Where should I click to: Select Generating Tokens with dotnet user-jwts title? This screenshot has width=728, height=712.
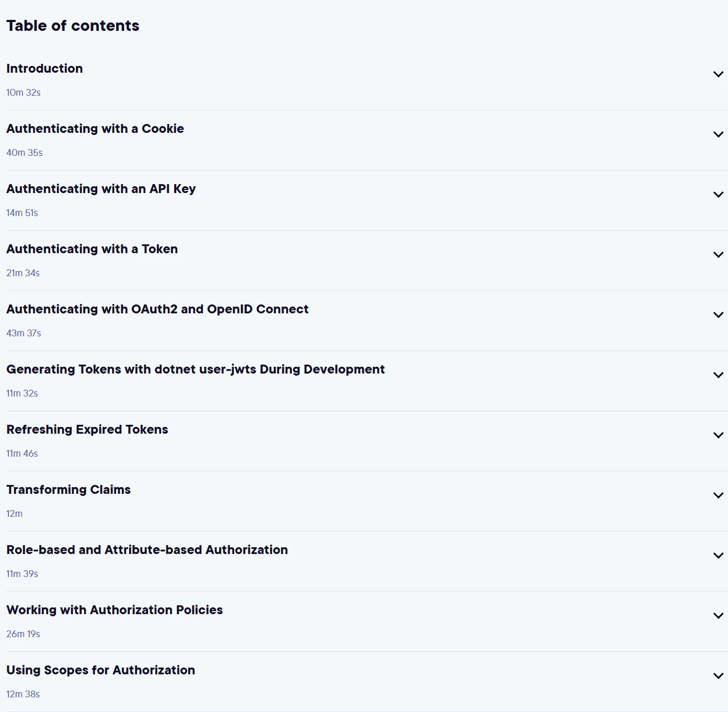pos(196,369)
